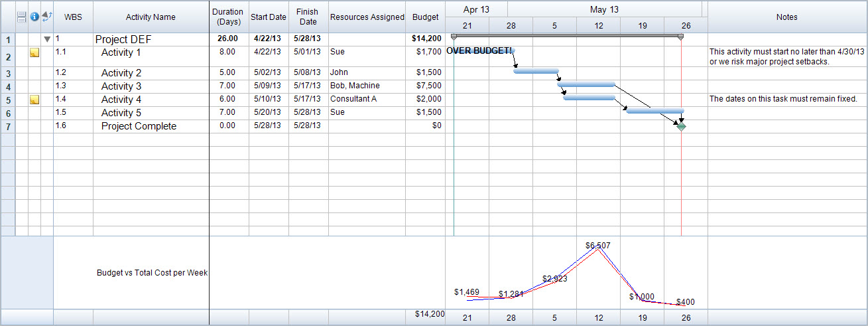Select the Activity 3 Gantt bar
The image size is (868, 326).
[586, 84]
